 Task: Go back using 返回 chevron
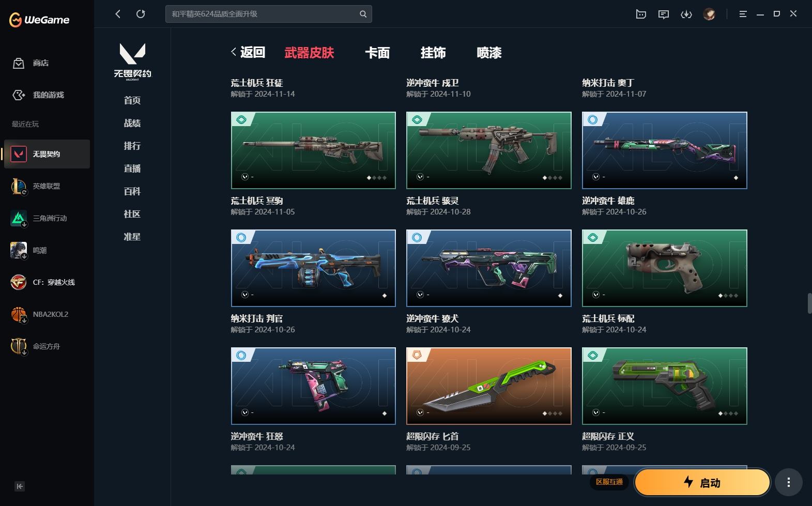[234, 52]
